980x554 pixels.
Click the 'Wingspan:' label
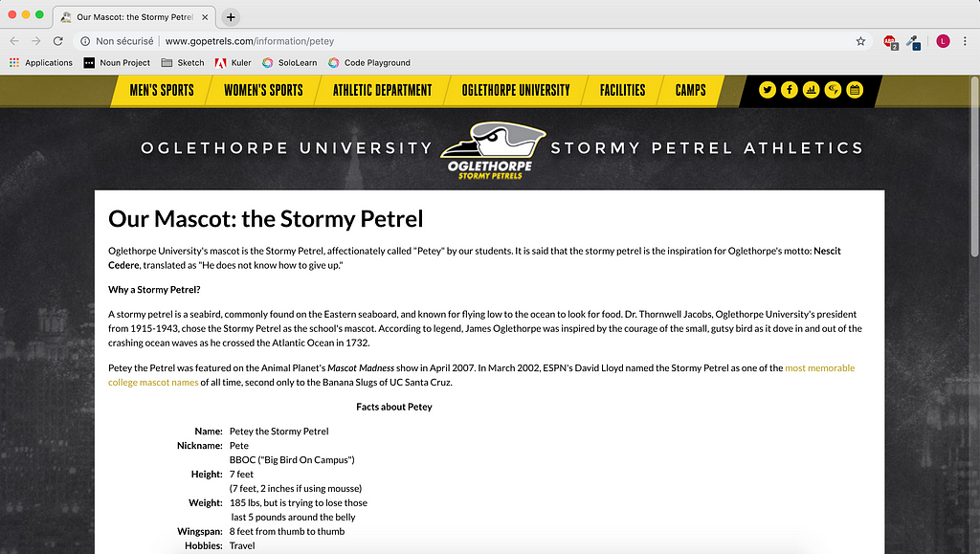[200, 532]
